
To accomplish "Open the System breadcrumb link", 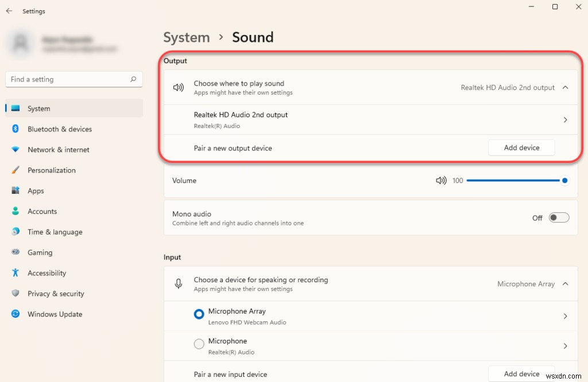I will coord(187,37).
